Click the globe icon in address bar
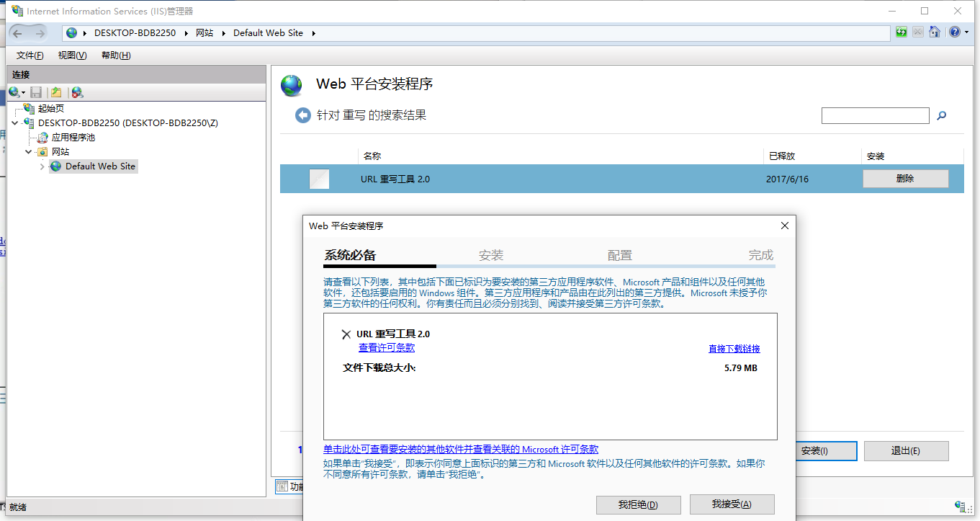980x521 pixels. tap(71, 33)
